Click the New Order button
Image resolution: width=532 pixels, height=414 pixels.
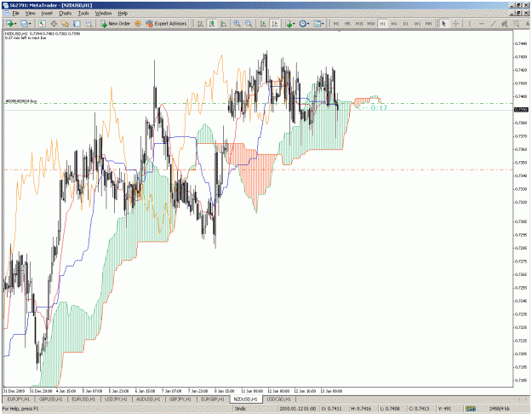115,24
